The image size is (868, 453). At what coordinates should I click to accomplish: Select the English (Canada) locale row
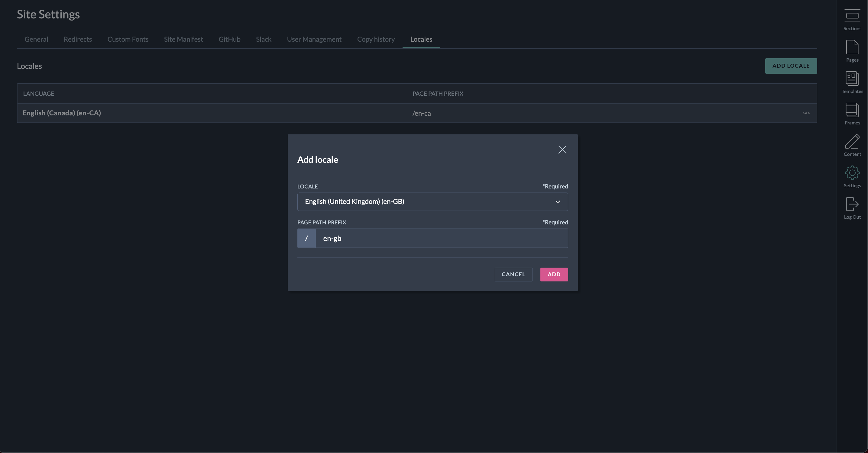pos(62,113)
